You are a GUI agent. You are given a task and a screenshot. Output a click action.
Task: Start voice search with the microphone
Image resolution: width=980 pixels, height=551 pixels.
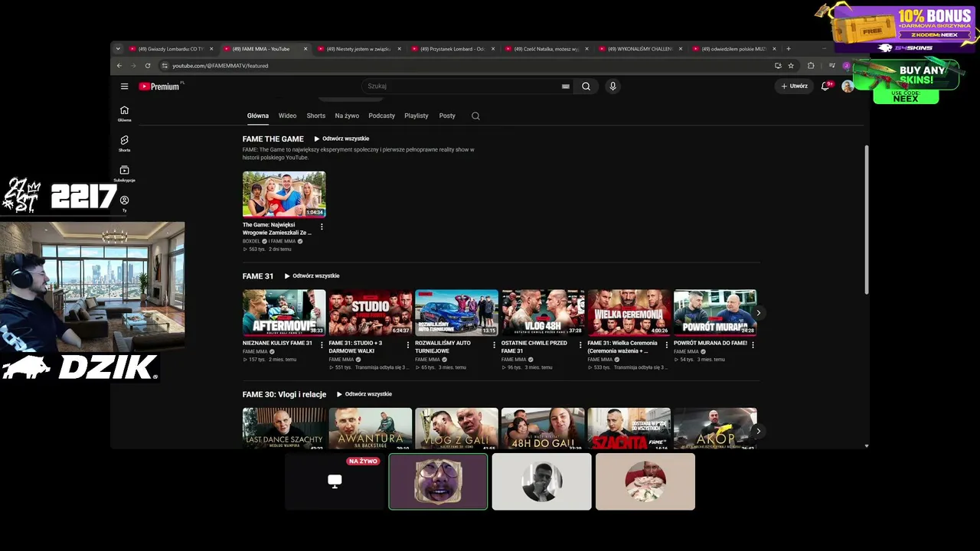pos(612,86)
